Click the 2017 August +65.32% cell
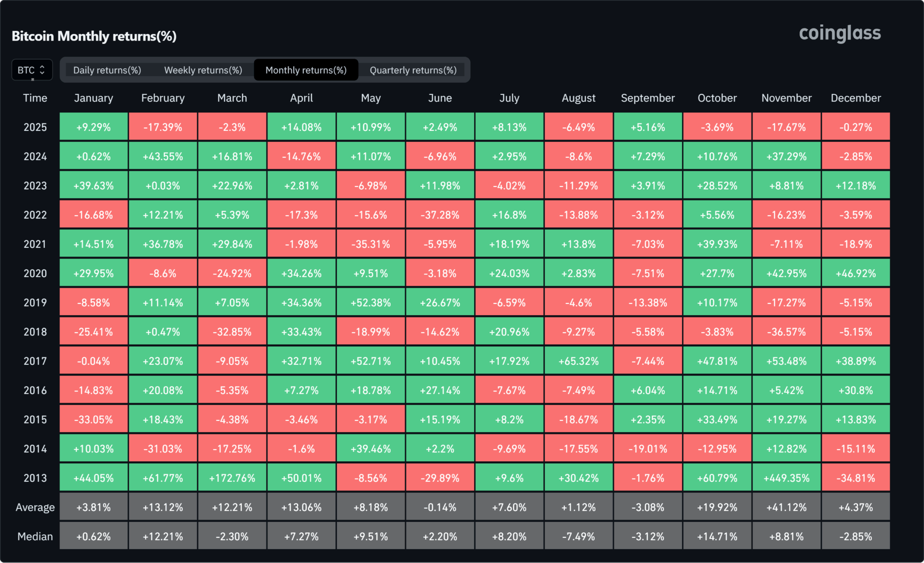 pyautogui.click(x=578, y=361)
